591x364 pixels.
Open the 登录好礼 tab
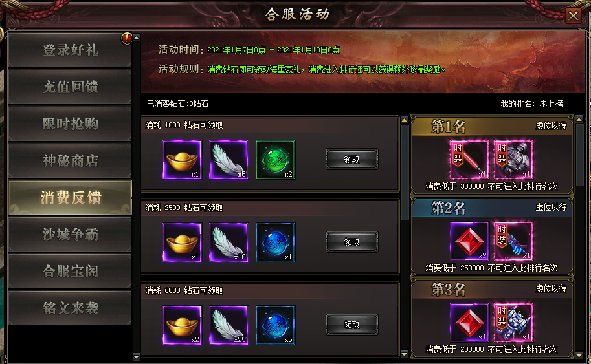[70, 50]
